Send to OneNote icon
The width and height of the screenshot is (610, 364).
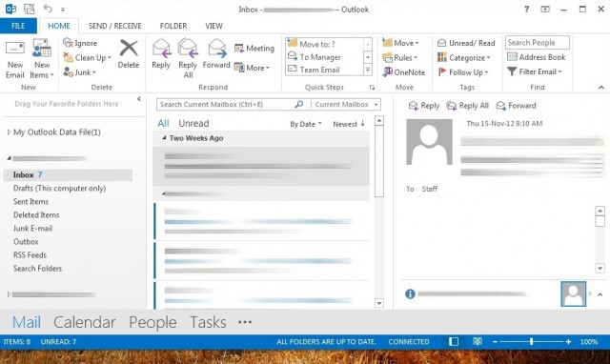[x=388, y=72]
